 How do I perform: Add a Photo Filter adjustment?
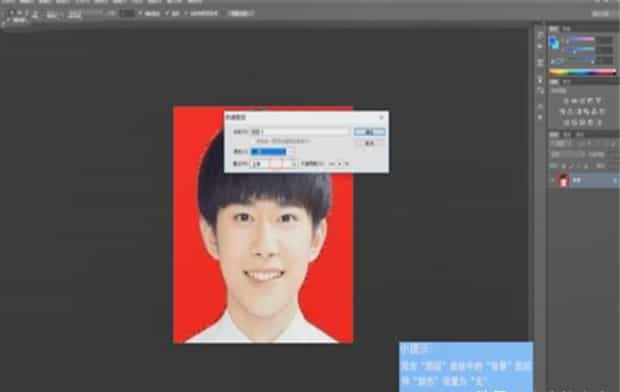pyautogui.click(x=587, y=112)
